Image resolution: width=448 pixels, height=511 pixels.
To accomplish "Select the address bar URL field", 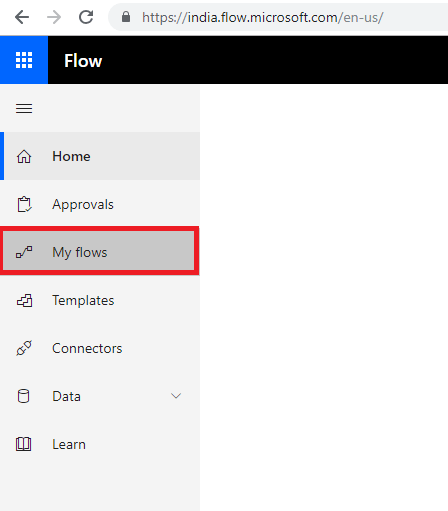I will (278, 17).
